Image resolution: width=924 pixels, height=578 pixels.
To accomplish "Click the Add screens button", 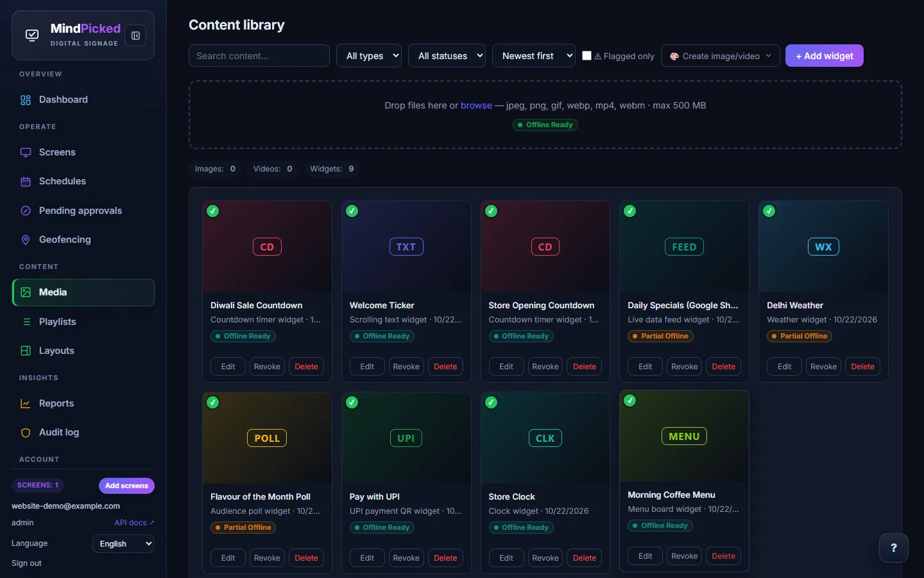I will point(126,486).
